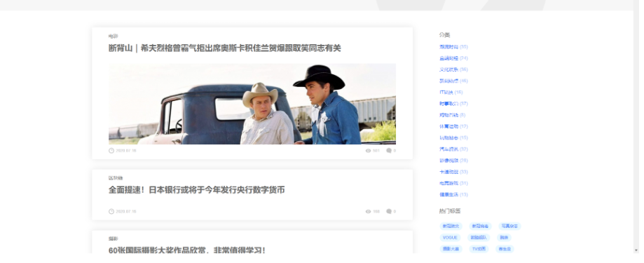Open the 卡通动漫 (33) category
This screenshot has height=263, width=644.
[x=453, y=172]
